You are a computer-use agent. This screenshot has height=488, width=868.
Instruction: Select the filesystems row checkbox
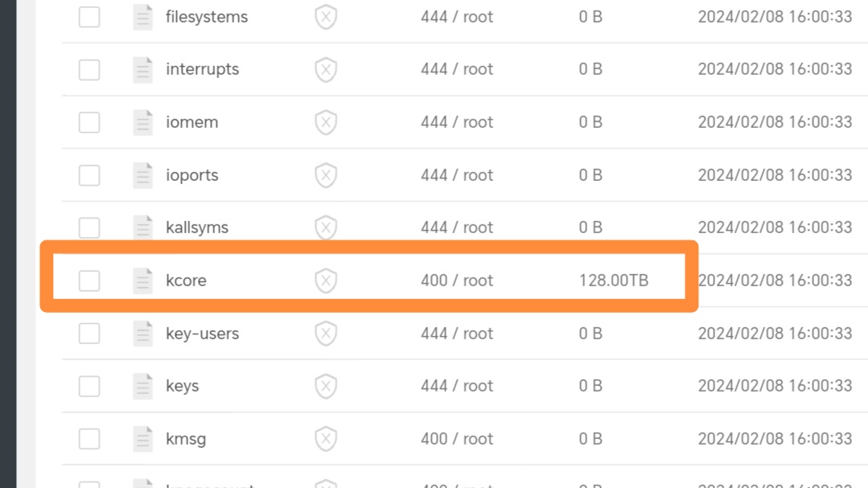(89, 17)
